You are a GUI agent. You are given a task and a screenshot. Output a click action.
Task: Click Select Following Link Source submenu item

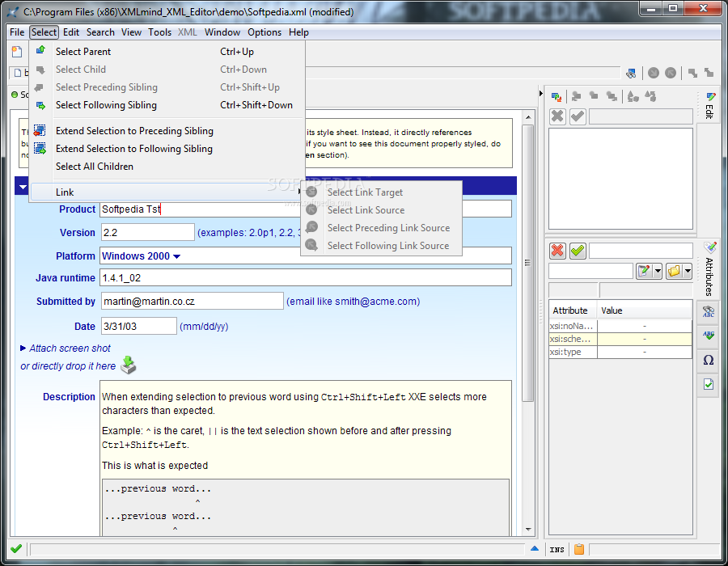(381, 246)
